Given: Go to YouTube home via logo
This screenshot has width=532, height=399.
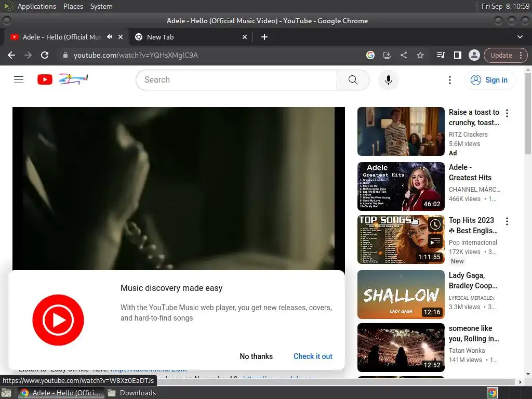Looking at the screenshot, I should pyautogui.click(x=45, y=79).
